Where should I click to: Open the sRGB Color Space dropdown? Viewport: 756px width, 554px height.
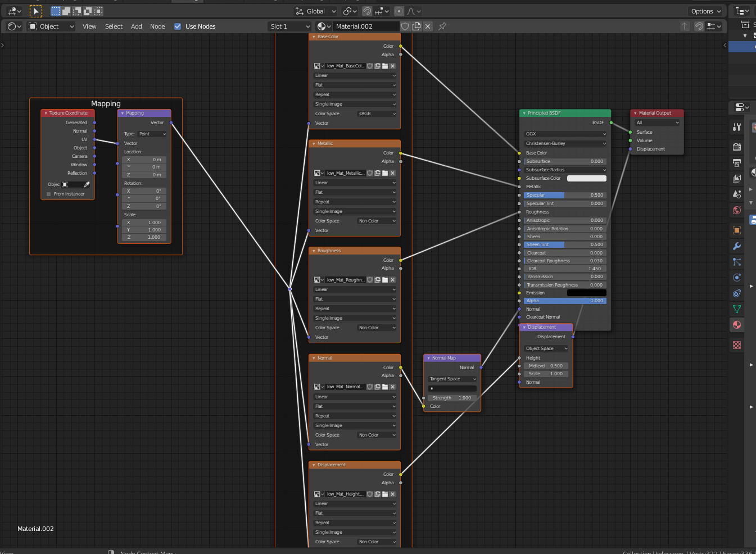point(377,113)
